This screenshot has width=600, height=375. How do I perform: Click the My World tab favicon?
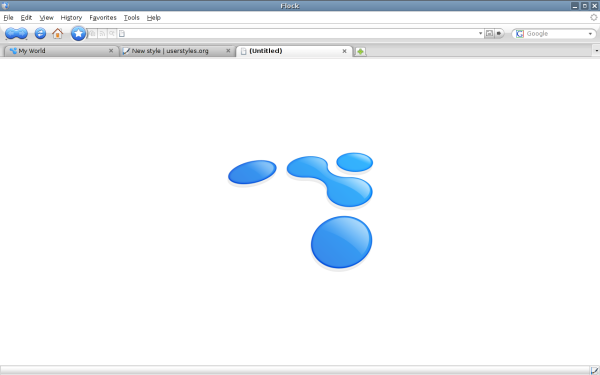[13, 51]
